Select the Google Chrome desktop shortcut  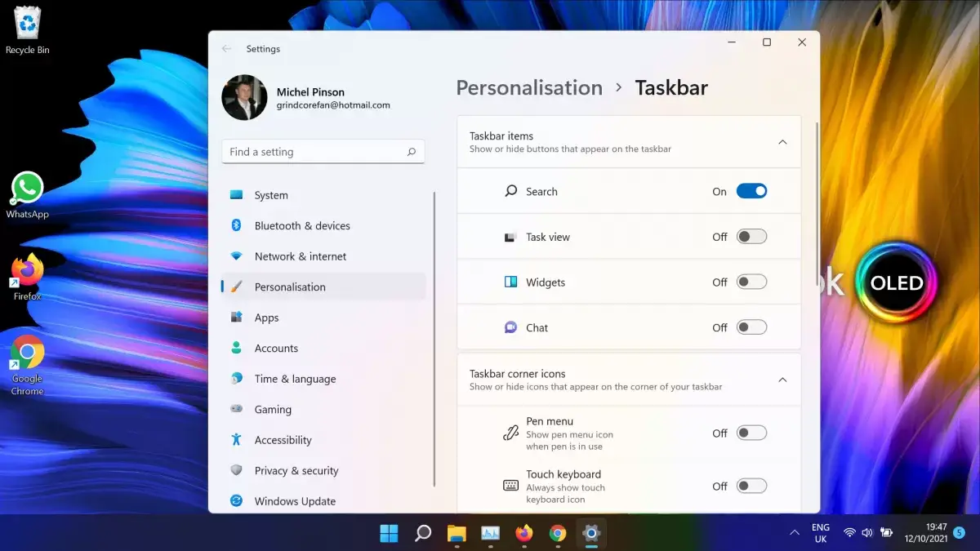tap(27, 365)
